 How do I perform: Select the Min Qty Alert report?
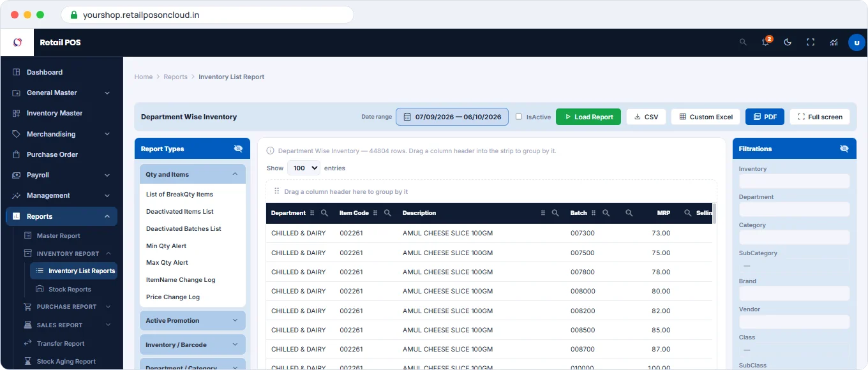click(167, 246)
